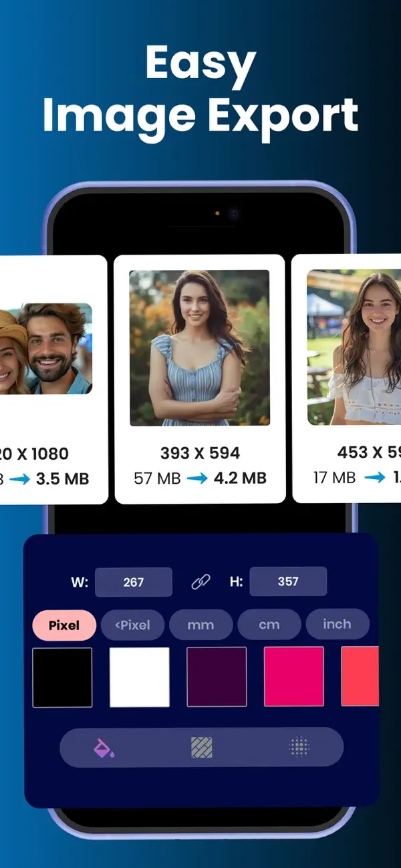The image size is (401, 868).
Task: Switch units to cm
Action: click(269, 625)
